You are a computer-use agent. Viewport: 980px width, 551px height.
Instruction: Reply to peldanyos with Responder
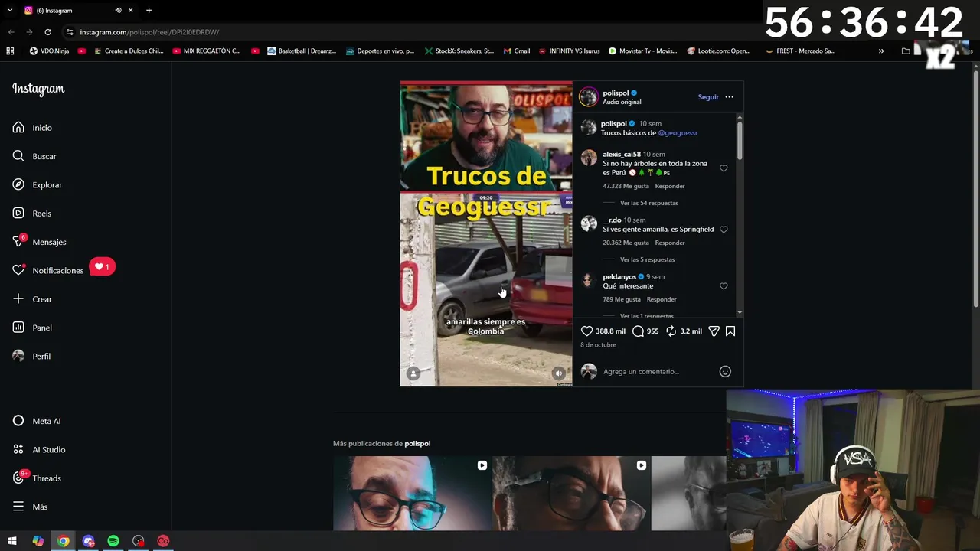click(x=661, y=299)
